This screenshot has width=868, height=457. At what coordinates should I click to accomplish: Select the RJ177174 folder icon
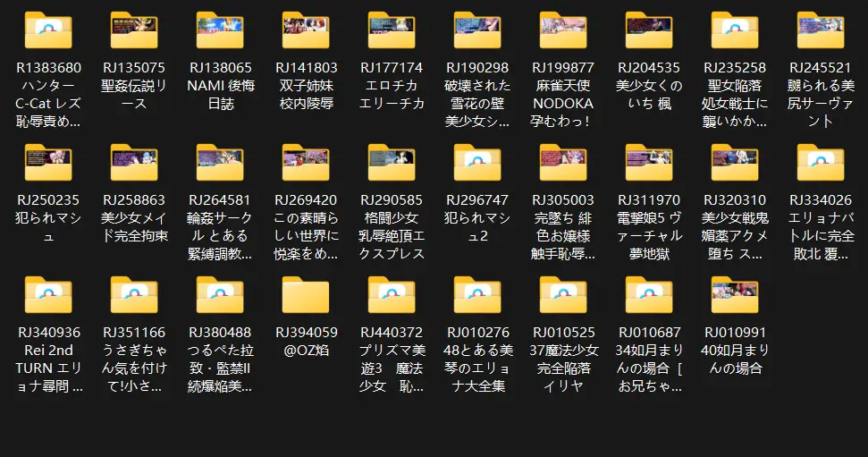[392, 30]
